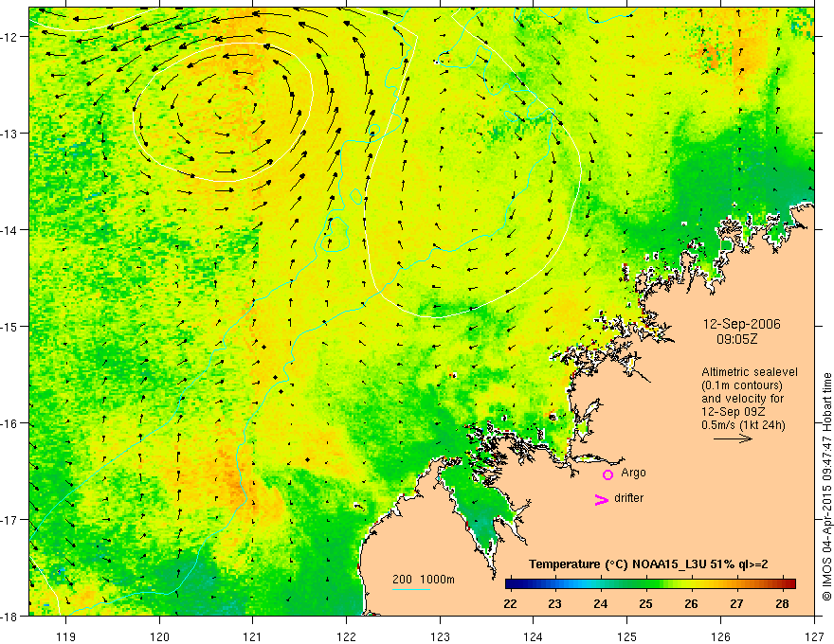Click the latitude axis label -12
The width and height of the screenshot is (834, 644).
(x=10, y=37)
